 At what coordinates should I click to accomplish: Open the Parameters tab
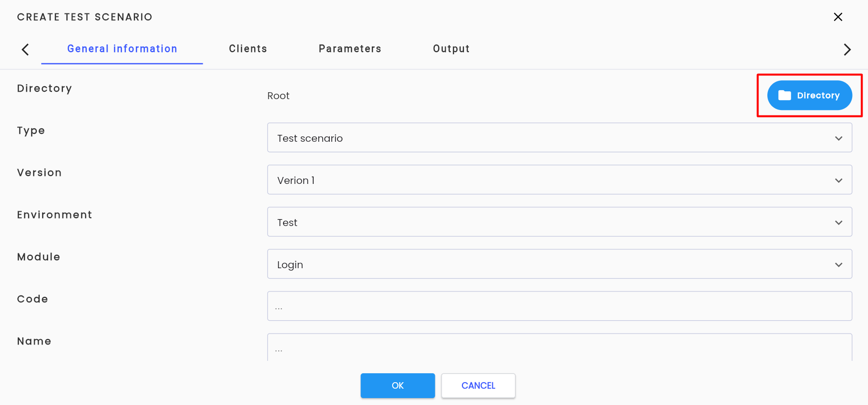(x=350, y=49)
